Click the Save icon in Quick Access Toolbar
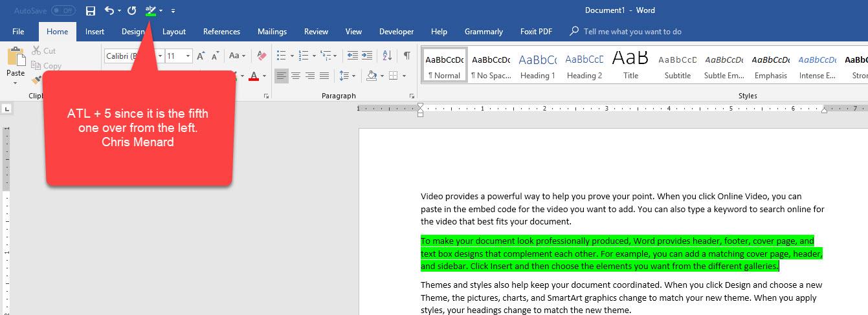Viewport: 868px width, 315px height. tap(91, 11)
